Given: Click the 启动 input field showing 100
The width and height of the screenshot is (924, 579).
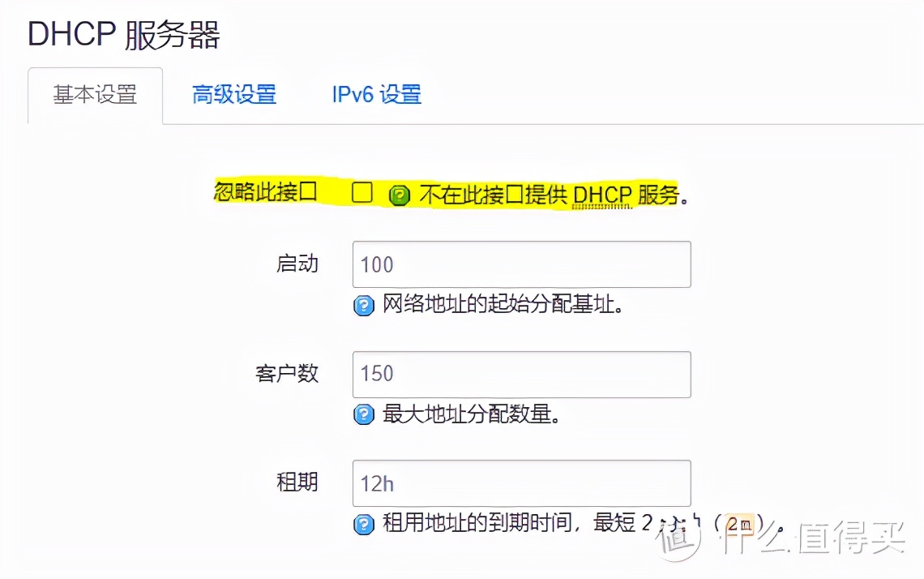Looking at the screenshot, I should (521, 264).
